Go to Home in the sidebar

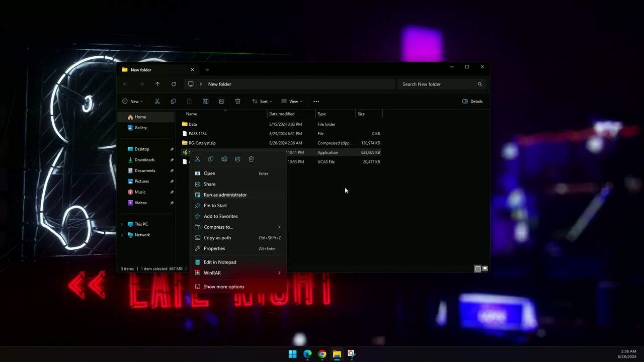[x=146, y=117]
